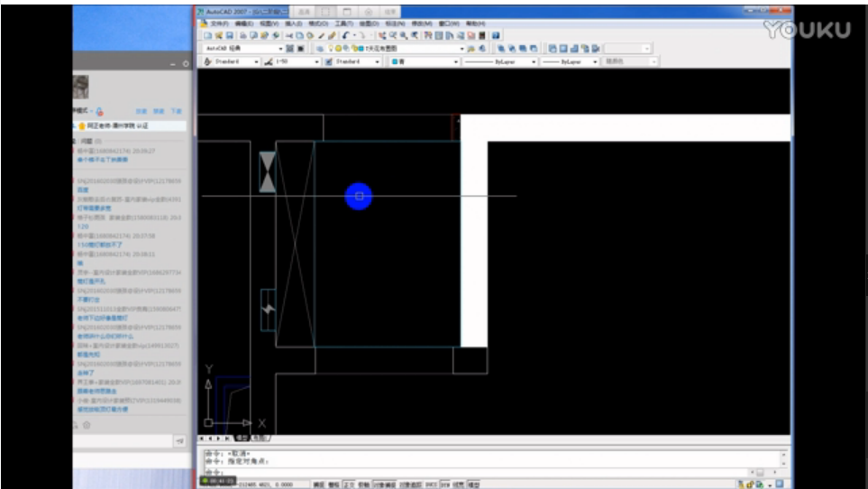This screenshot has width=868, height=489.
Task: Open the 标注(N) menu
Action: [394, 23]
